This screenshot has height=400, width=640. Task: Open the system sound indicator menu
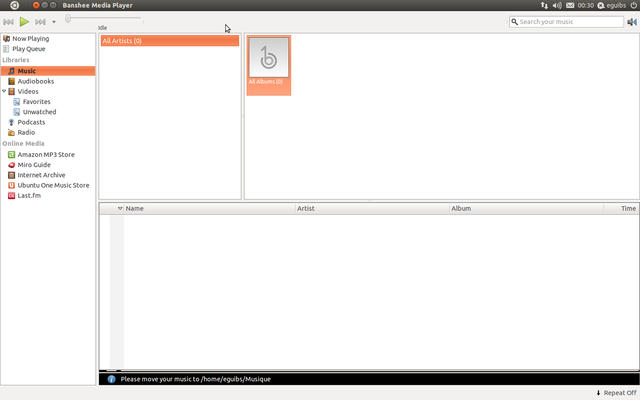coord(557,5)
